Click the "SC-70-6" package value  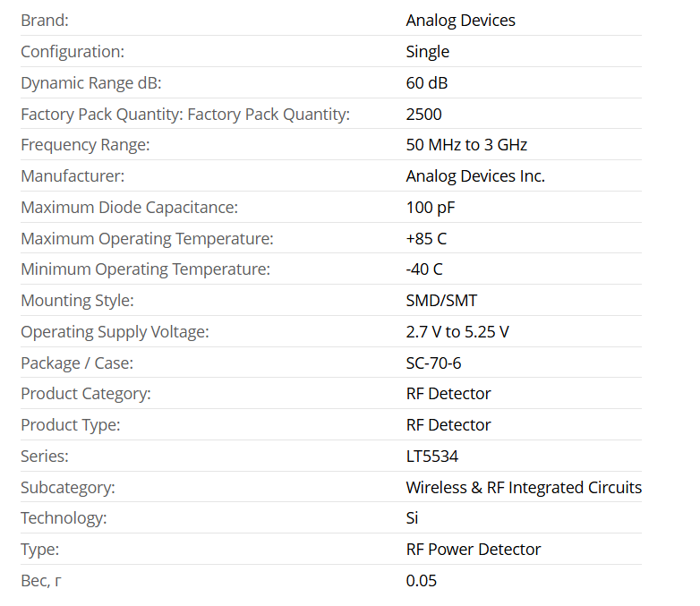point(433,363)
